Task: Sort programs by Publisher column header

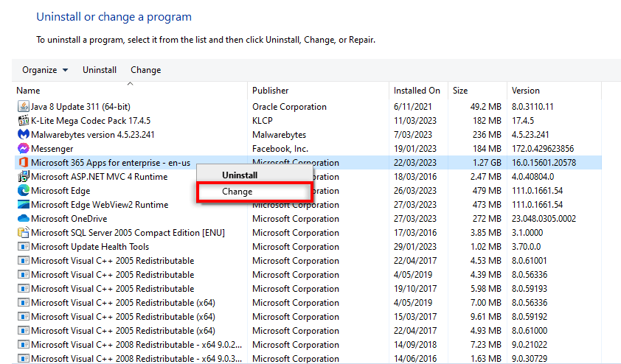Action: pos(271,91)
